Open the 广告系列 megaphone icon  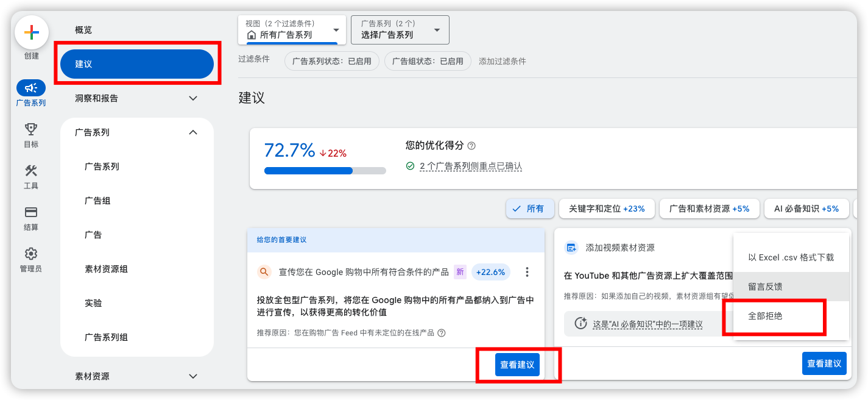(x=31, y=88)
